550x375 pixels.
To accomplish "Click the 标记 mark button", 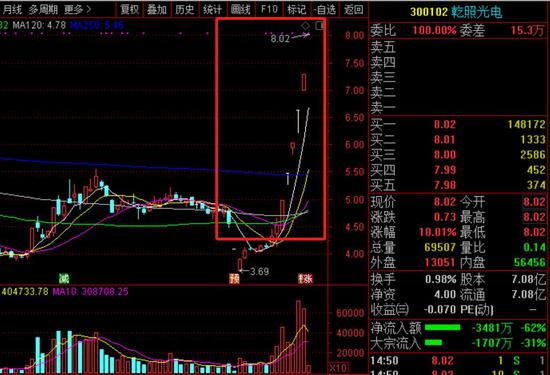I will pos(296,9).
